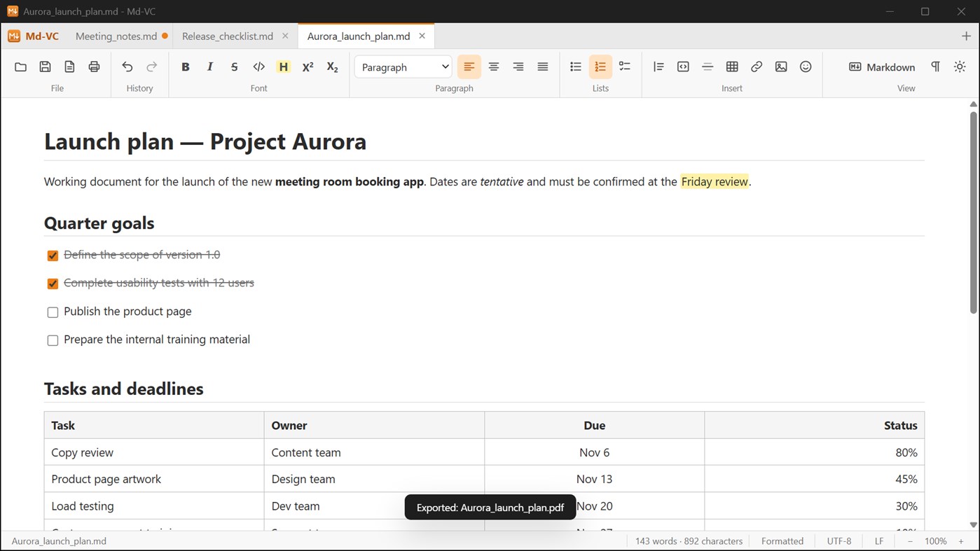This screenshot has width=980, height=551.
Task: Save the document with the floppy icon
Action: click(45, 67)
